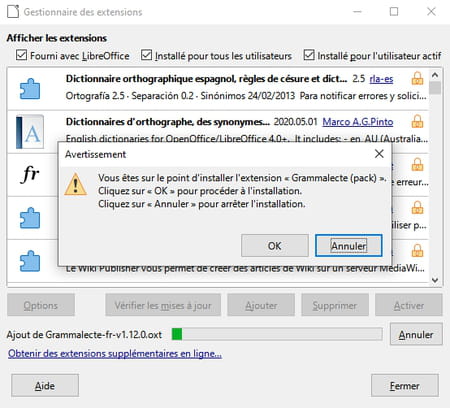Click the 'Le Wiki Publisher vous permet' description
450x408 pixels.
tap(245, 268)
